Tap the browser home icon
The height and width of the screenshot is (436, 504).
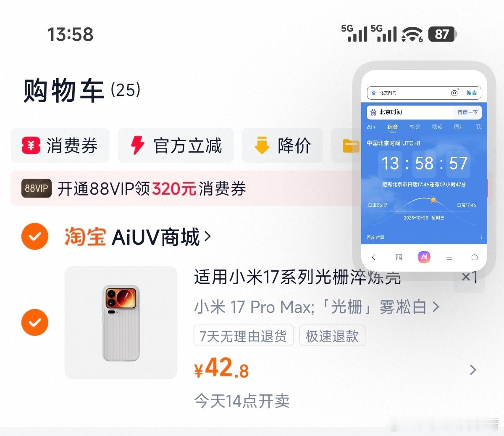point(474,257)
